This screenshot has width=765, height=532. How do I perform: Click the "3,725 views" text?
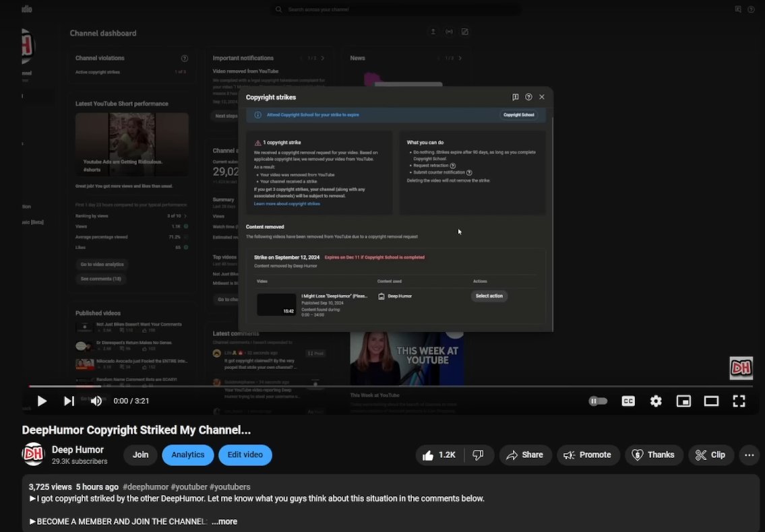(51, 487)
